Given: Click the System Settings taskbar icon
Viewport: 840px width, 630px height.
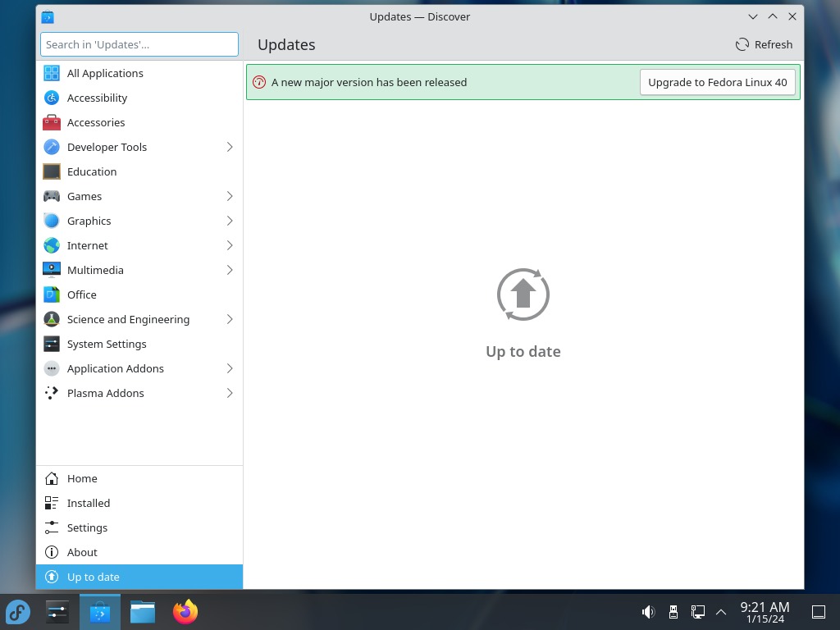Looking at the screenshot, I should 57,612.
